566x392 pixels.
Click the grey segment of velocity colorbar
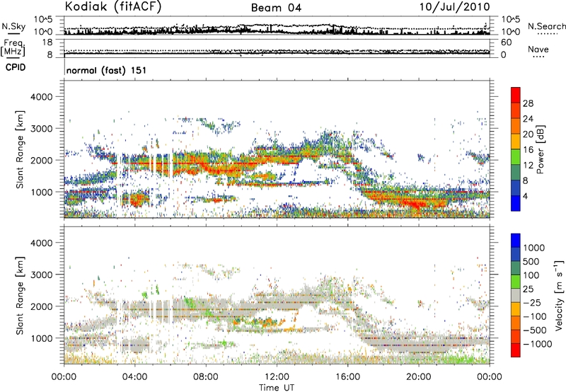pos(516,295)
